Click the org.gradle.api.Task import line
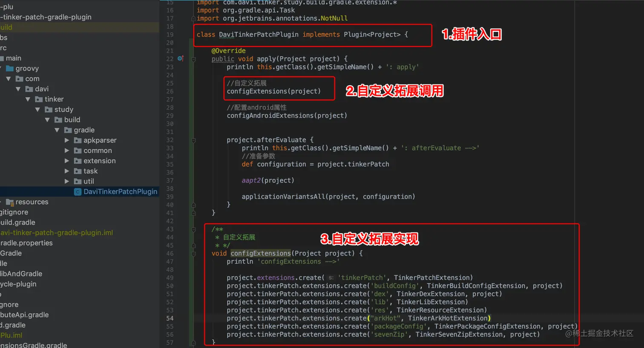 point(245,10)
